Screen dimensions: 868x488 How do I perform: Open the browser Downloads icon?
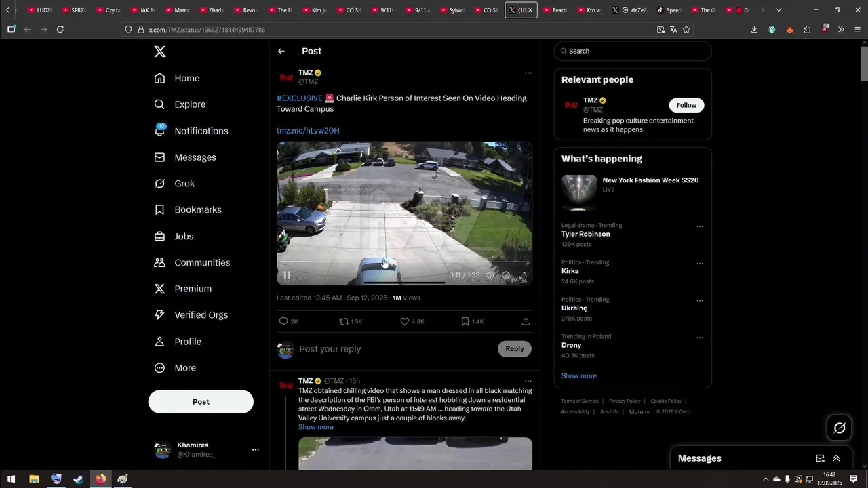[754, 30]
